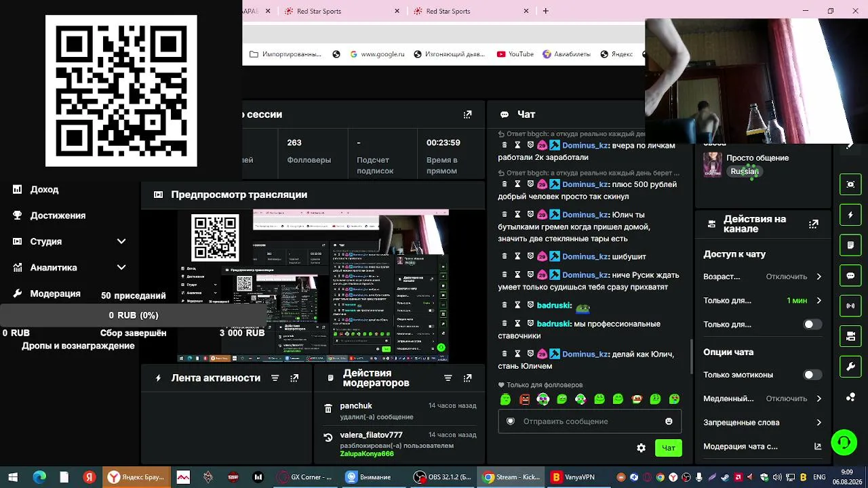Timeout author of 'шибушит' via hourglass icon
This screenshot has height=488, width=868.
[517, 257]
